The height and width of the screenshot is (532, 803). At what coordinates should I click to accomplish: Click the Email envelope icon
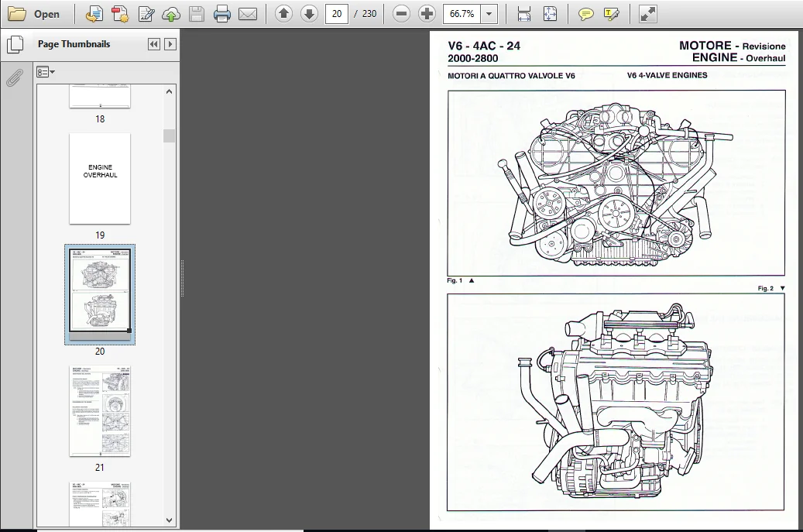[248, 14]
